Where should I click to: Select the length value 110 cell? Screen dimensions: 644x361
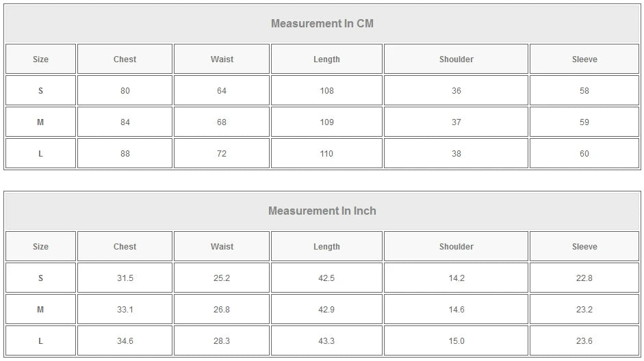[x=326, y=154]
